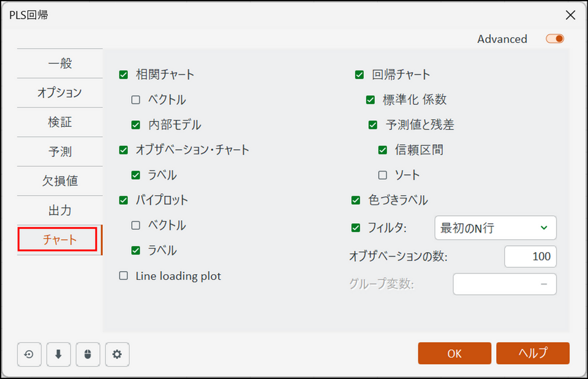Toggle the Advanced switch off
The width and height of the screenshot is (588, 379).
pyautogui.click(x=555, y=39)
